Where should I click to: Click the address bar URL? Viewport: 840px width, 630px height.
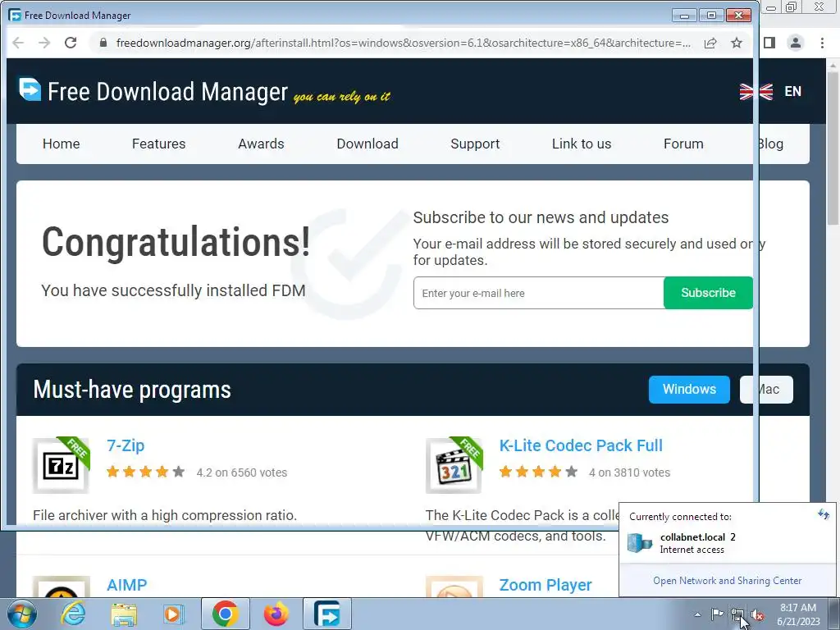click(x=403, y=43)
